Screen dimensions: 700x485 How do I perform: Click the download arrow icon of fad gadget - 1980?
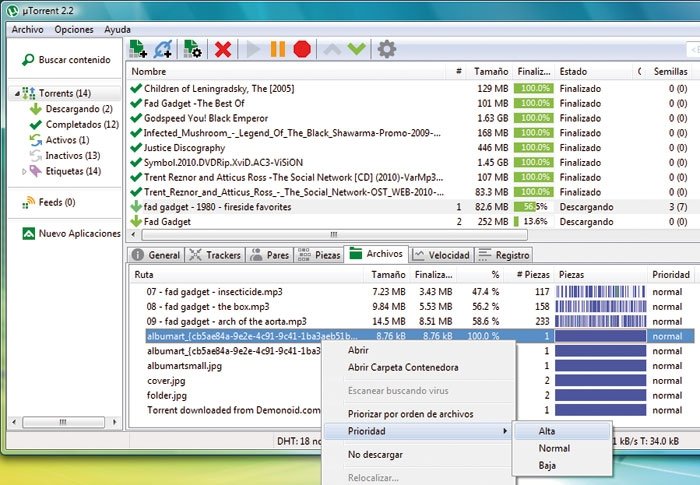tap(136, 207)
